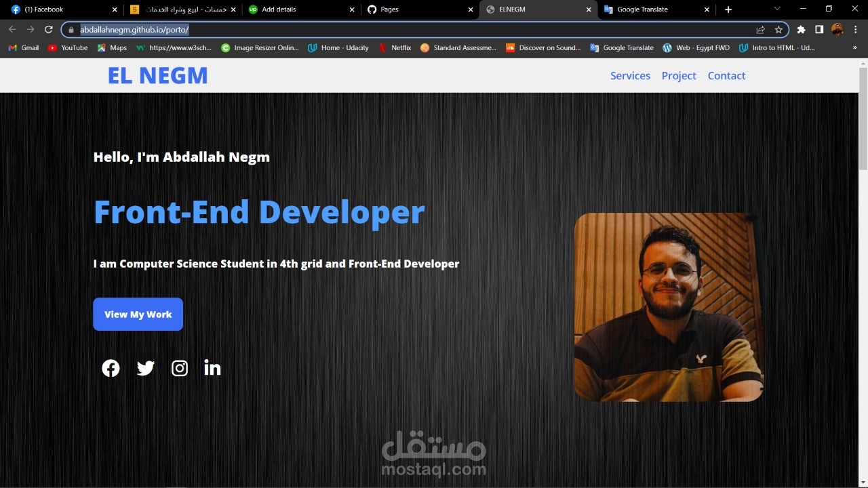Click the Computer Science Student description text
This screenshot has width=868, height=488.
(x=277, y=264)
